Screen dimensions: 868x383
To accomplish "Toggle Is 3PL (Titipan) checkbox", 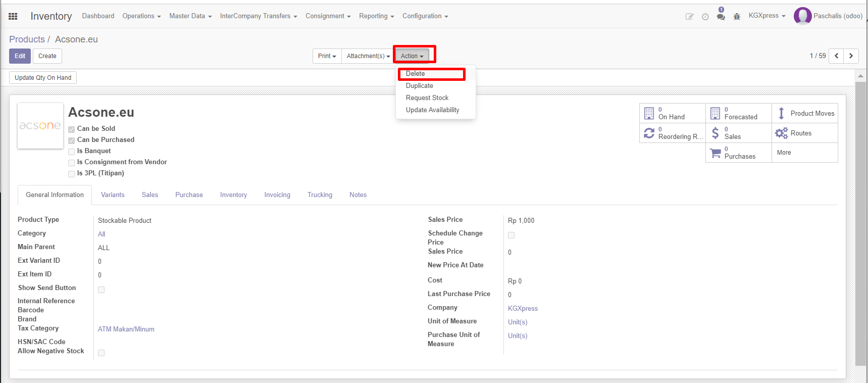I will (72, 174).
